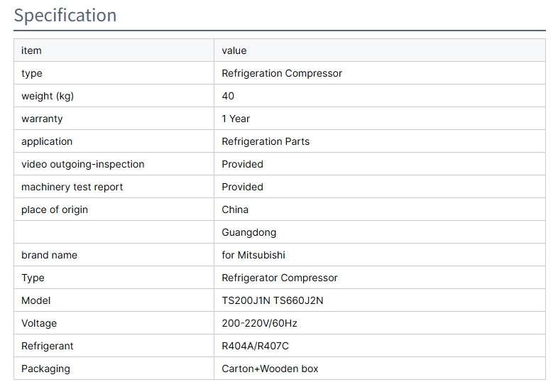
Task: Click the 'Refrigeration Parts' value cell
Action: (266, 141)
